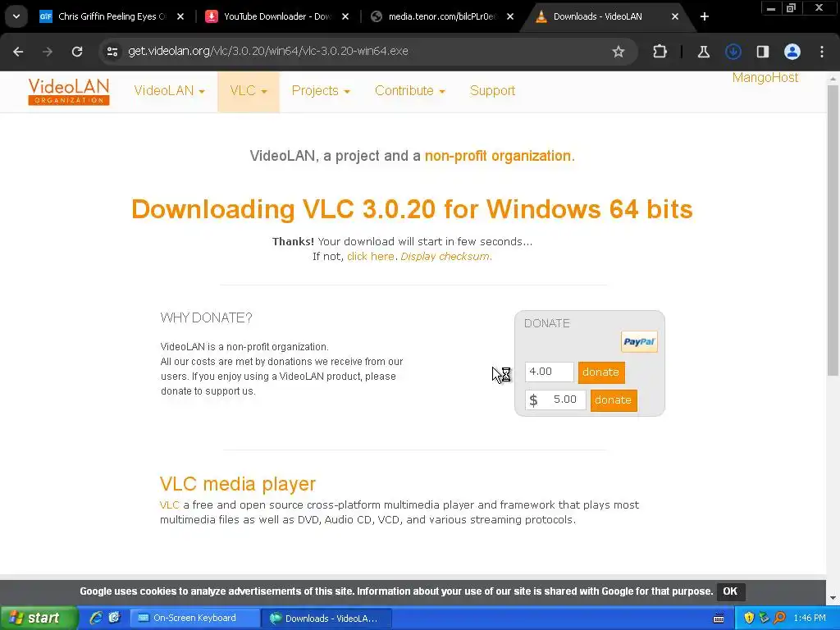This screenshot has width=840, height=630.
Task: Click the scrollbar up arrow
Action: click(x=833, y=79)
